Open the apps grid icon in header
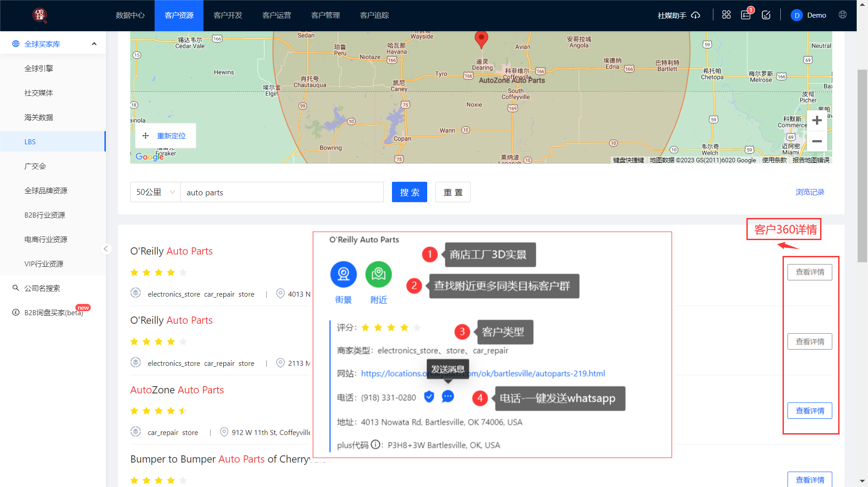Image resolution: width=868 pixels, height=487 pixels. [726, 15]
